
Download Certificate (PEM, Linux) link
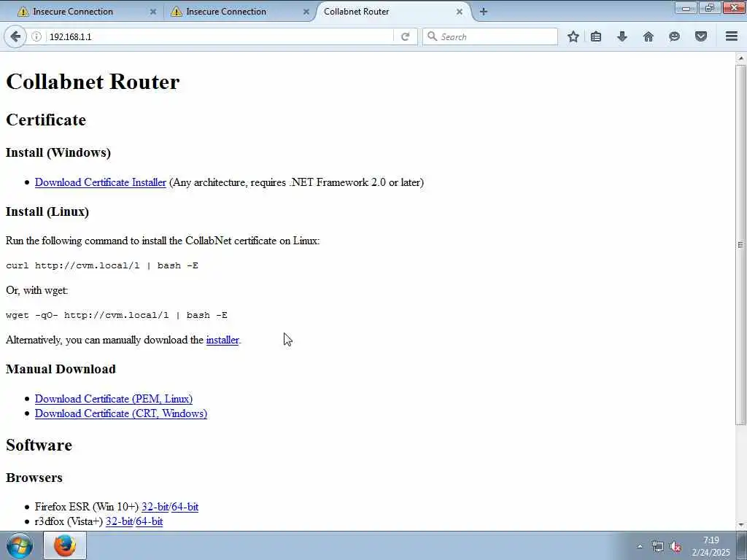click(114, 399)
